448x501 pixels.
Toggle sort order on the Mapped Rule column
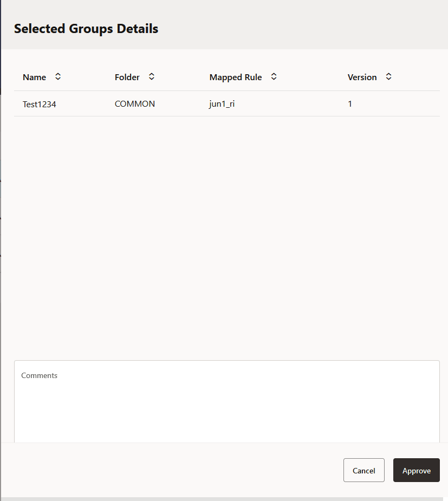274,76
